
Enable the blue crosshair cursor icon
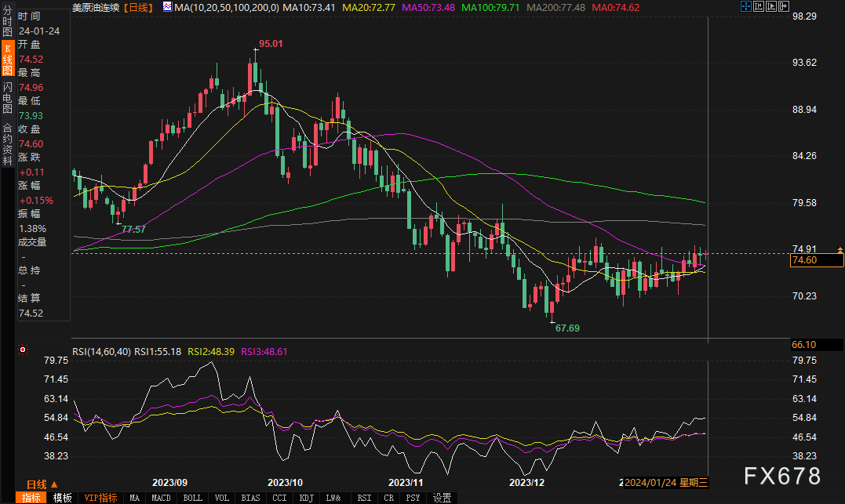[746, 6]
